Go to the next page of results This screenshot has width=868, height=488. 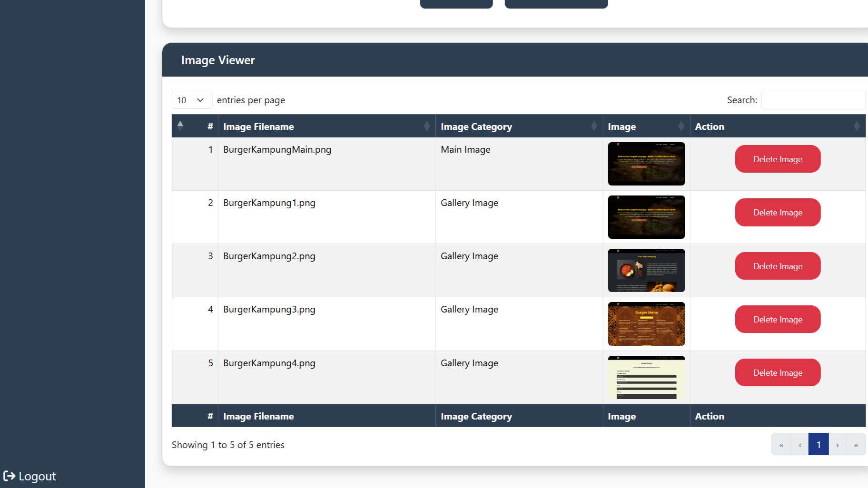(x=837, y=445)
